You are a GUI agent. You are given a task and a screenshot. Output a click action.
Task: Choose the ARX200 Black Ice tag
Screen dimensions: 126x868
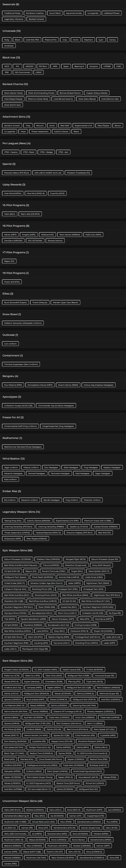click(x=29, y=66)
